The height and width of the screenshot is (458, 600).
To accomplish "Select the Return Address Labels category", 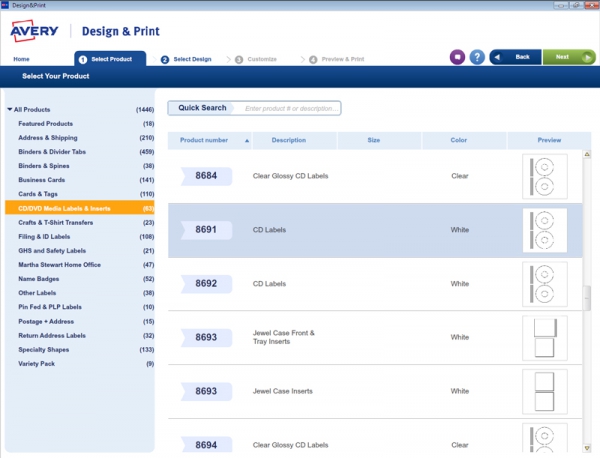I will pyautogui.click(x=80, y=336).
